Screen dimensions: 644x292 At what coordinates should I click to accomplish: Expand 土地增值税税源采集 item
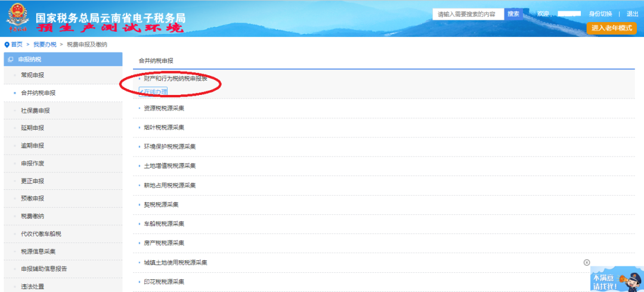pyautogui.click(x=169, y=166)
